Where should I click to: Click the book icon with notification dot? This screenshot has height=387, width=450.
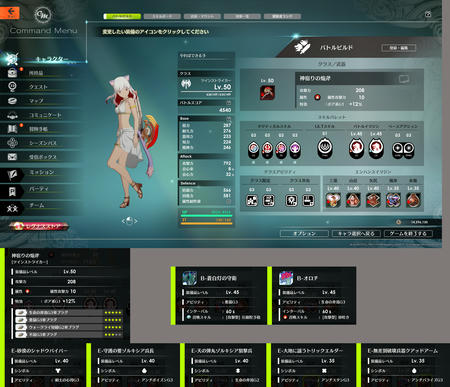coord(12,129)
